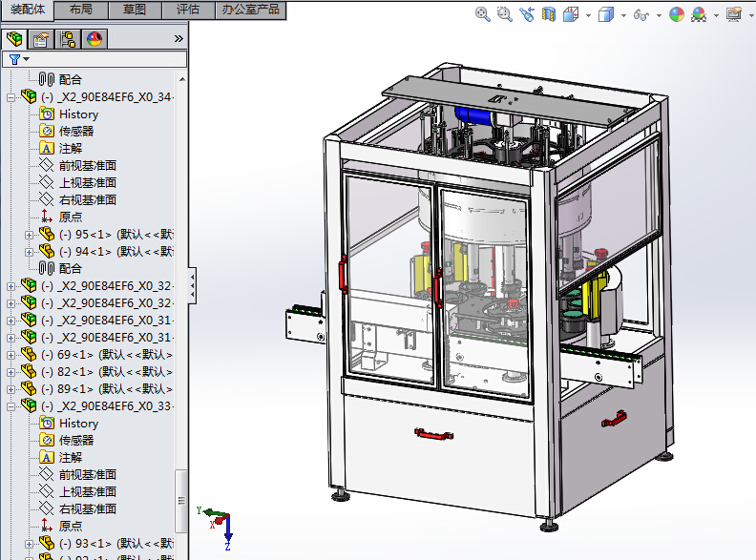Click Edit Appearance color sphere icon
This screenshot has width=756, height=560.
tap(677, 14)
